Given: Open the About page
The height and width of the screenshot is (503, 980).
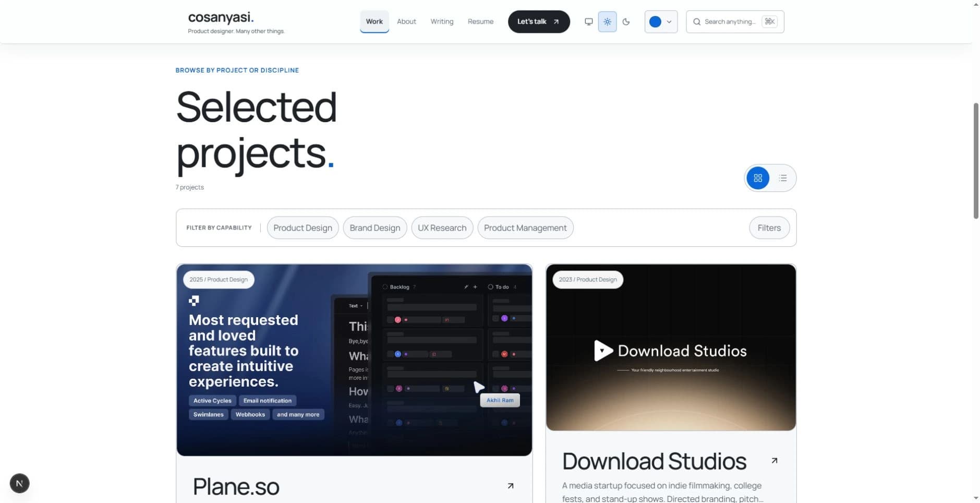Looking at the screenshot, I should tap(406, 22).
